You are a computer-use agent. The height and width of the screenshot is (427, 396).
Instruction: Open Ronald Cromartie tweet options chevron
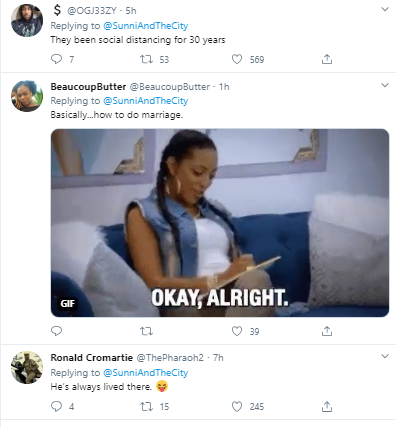(x=385, y=356)
